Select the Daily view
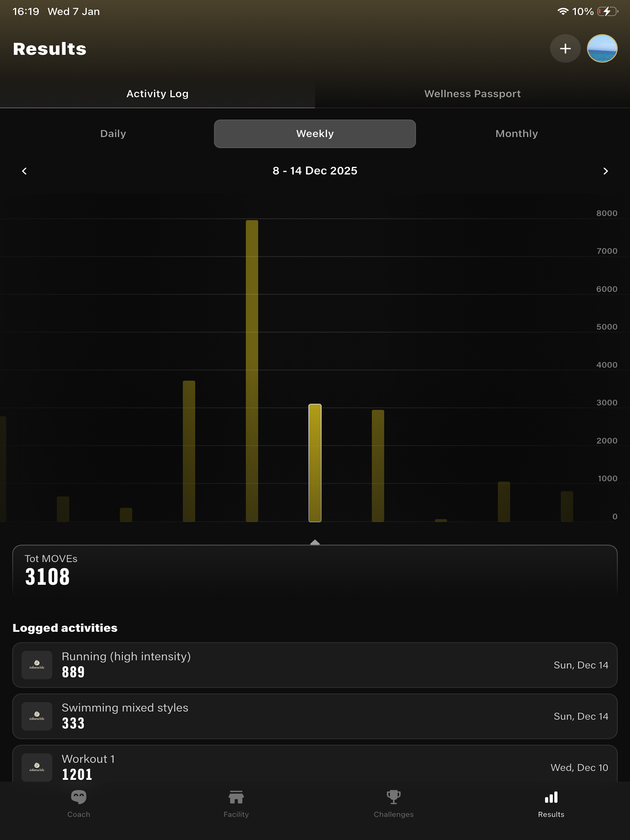The image size is (630, 840). (113, 134)
